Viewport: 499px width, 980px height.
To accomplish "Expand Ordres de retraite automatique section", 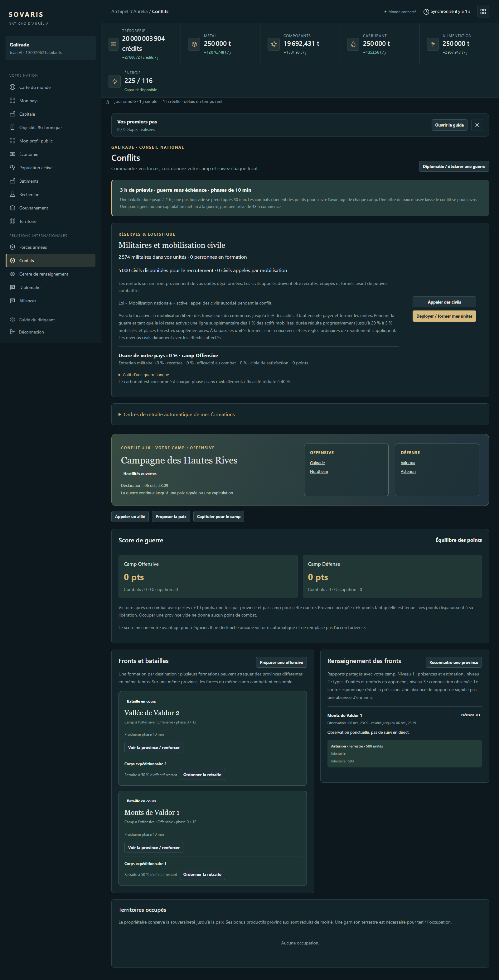I will tap(177, 414).
